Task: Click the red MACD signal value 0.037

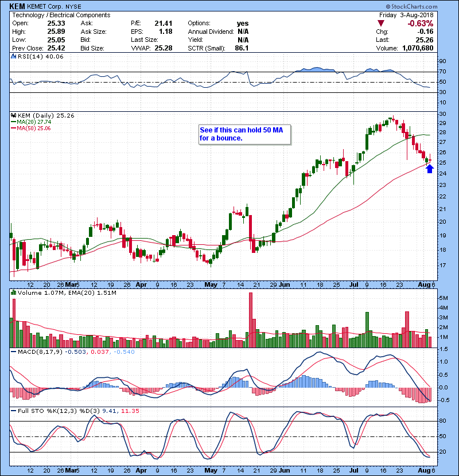Action: (100, 352)
